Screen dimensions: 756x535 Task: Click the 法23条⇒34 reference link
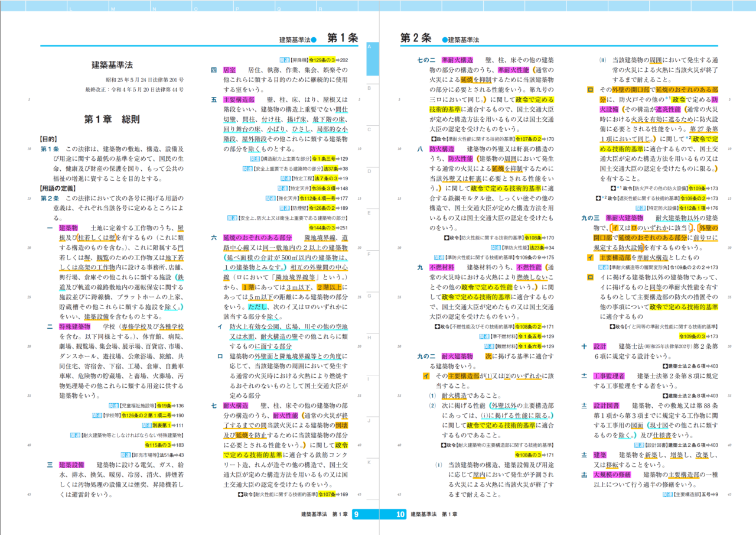coord(536,247)
